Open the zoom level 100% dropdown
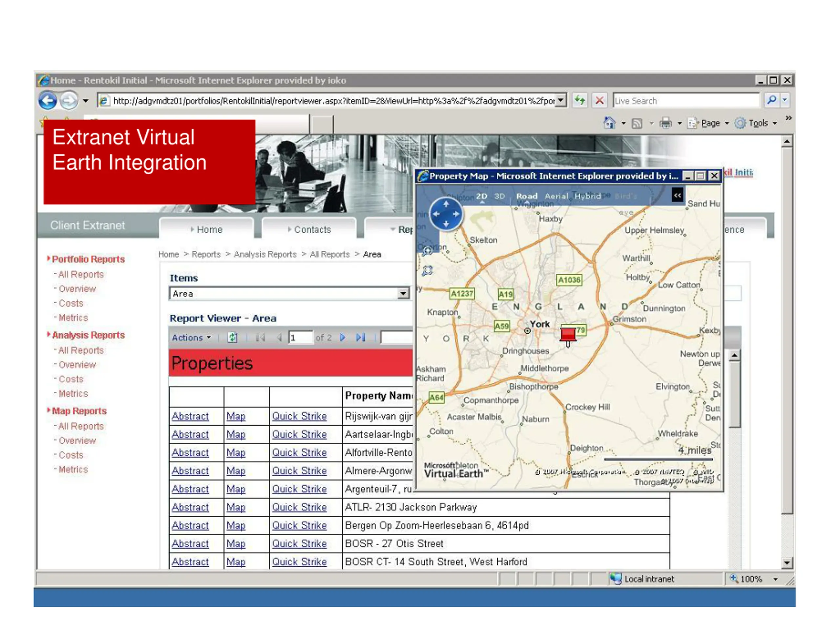The height and width of the screenshot is (630, 840). point(775,579)
